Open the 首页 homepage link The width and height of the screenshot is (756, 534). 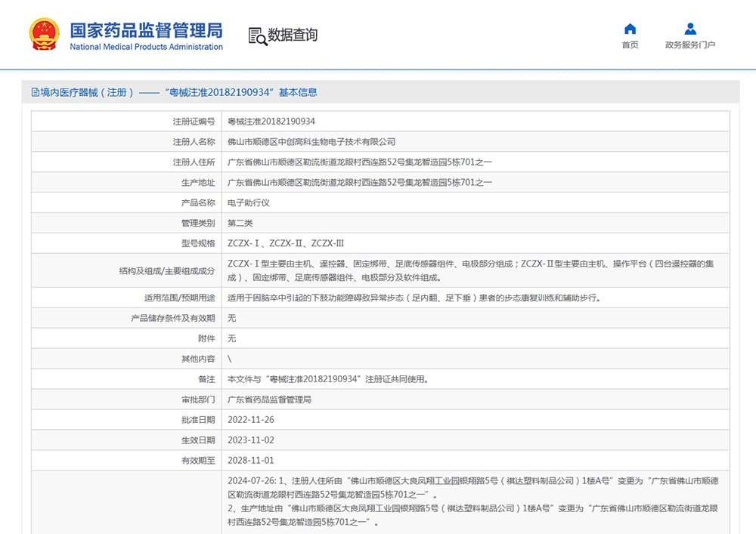(630, 45)
